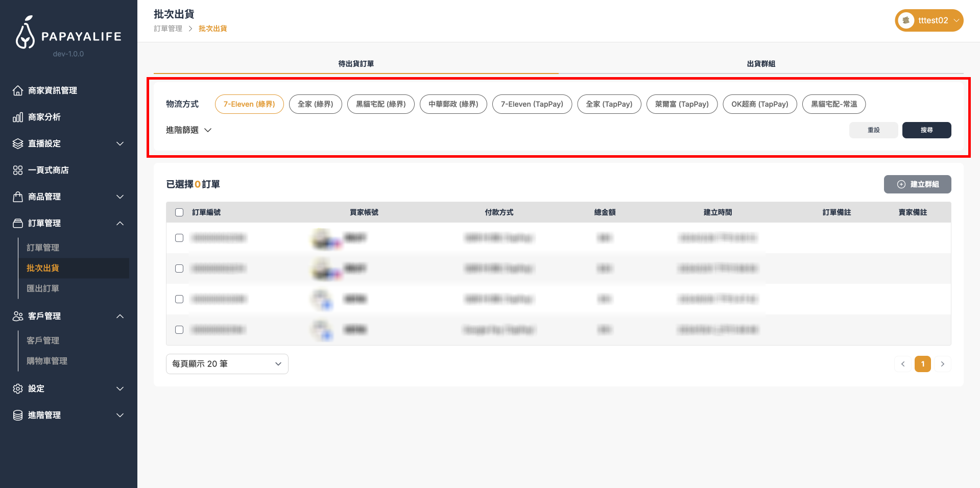Check the select-all orders header checkbox
The width and height of the screenshot is (980, 488).
pyautogui.click(x=179, y=212)
